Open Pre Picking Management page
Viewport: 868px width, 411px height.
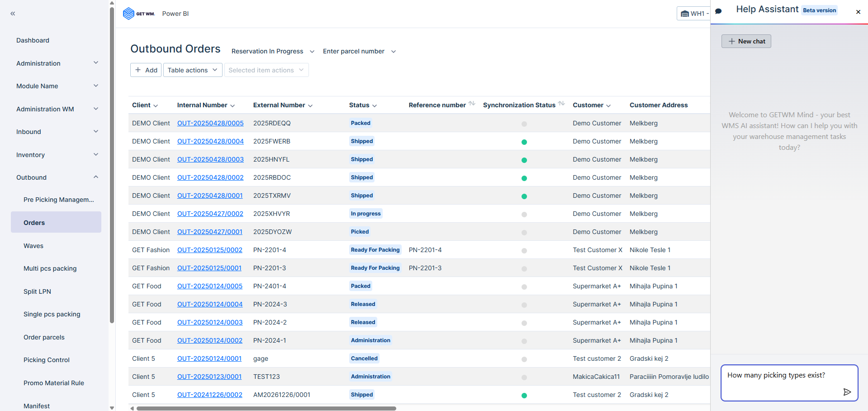59,200
